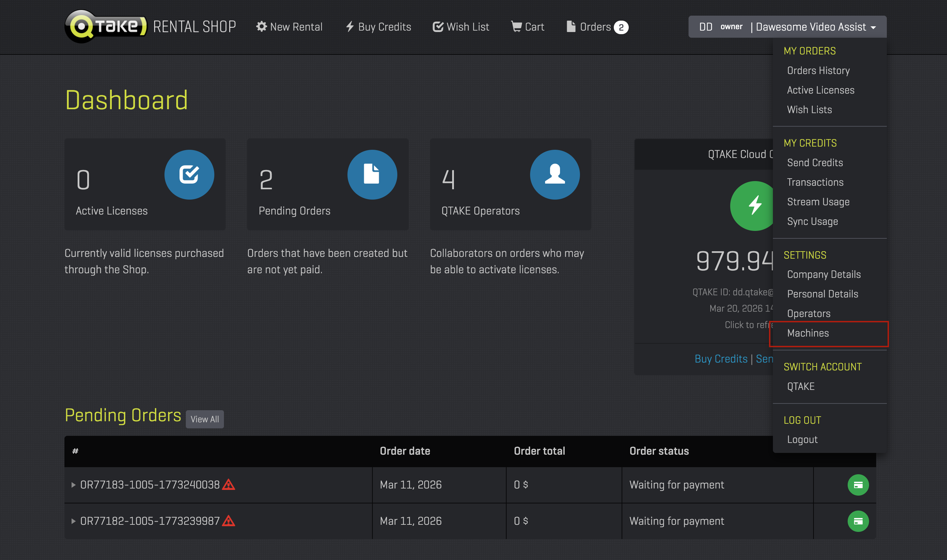947x560 pixels.
Task: Click Logout in the account menu
Action: click(802, 440)
